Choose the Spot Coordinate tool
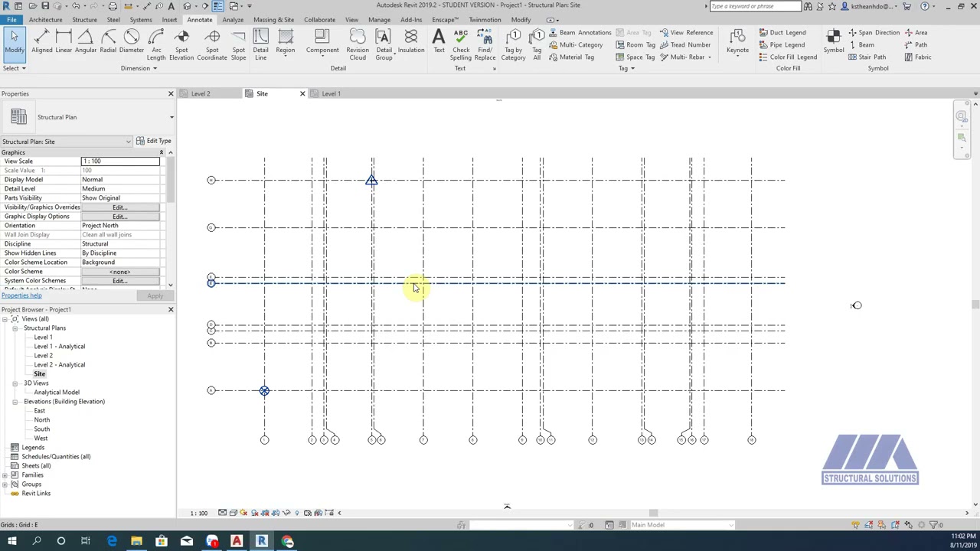980x551 pixels. (212, 45)
